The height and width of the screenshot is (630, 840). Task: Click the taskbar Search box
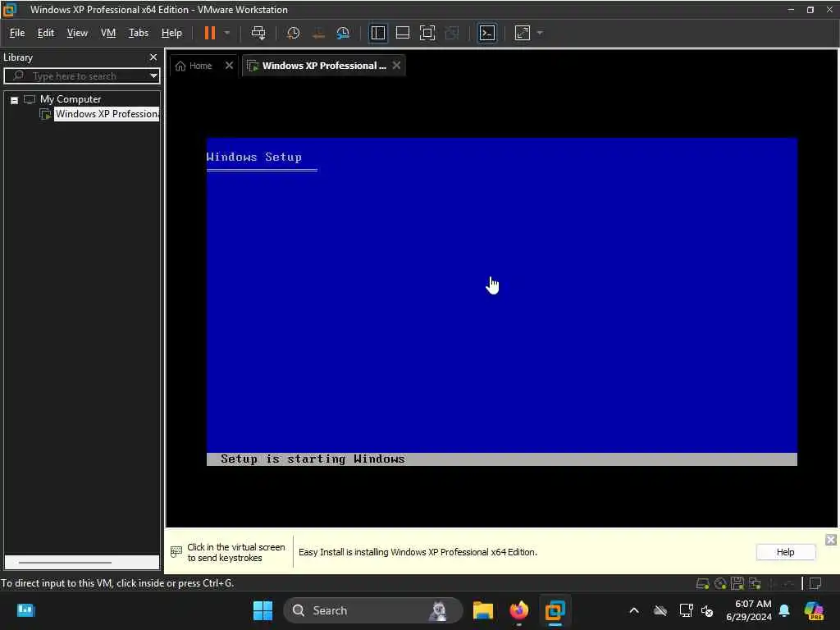[x=373, y=610]
